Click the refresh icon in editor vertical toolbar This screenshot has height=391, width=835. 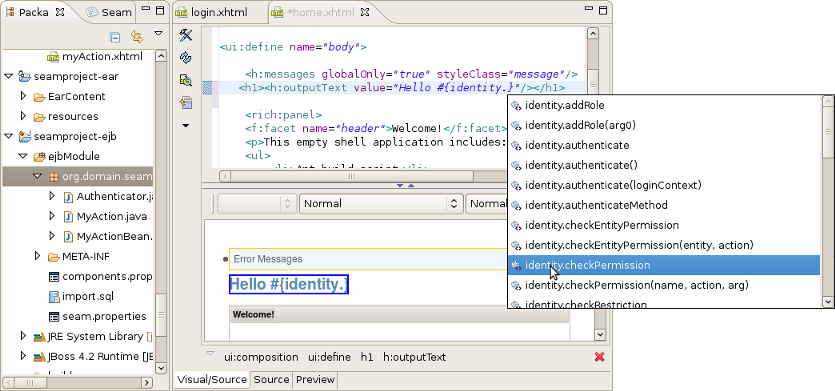coord(185,58)
